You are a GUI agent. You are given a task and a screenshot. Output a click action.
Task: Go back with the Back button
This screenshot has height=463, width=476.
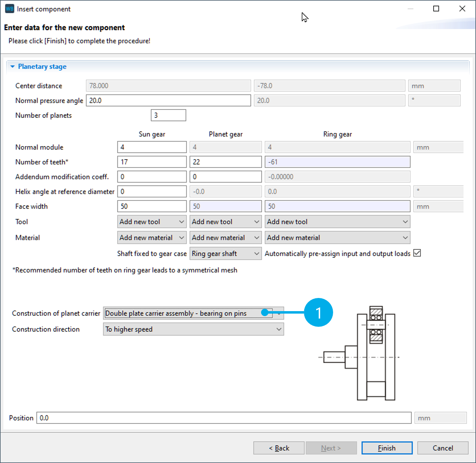click(279, 448)
